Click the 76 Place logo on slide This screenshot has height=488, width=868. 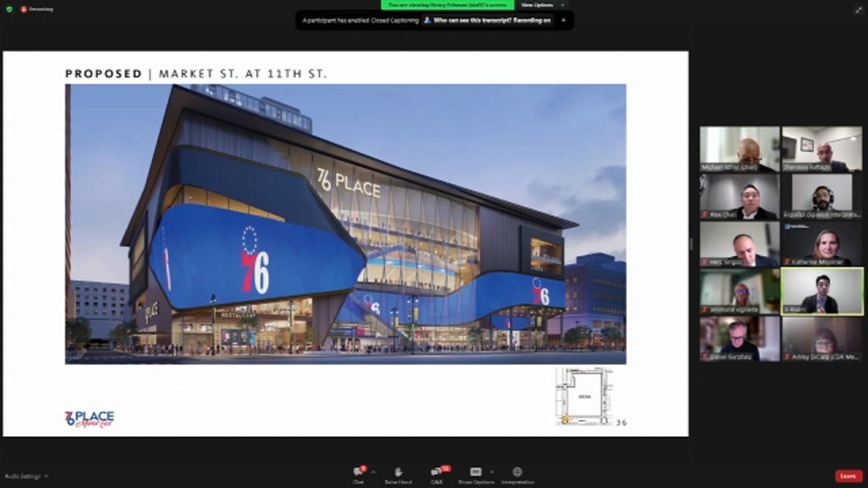coord(89,419)
